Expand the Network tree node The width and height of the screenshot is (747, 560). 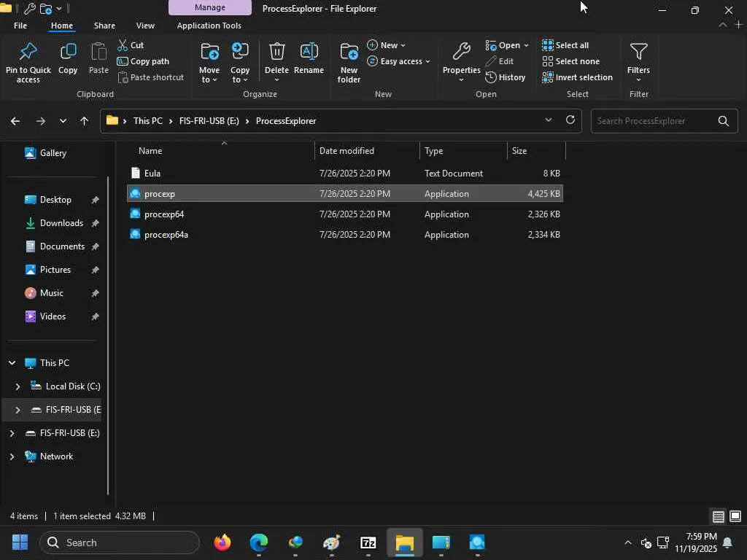point(12,456)
